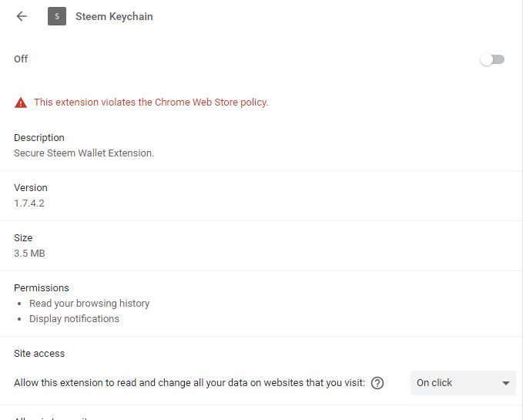Enable the Steem Keychain extension toggle
The image size is (523, 420).
pyautogui.click(x=492, y=59)
